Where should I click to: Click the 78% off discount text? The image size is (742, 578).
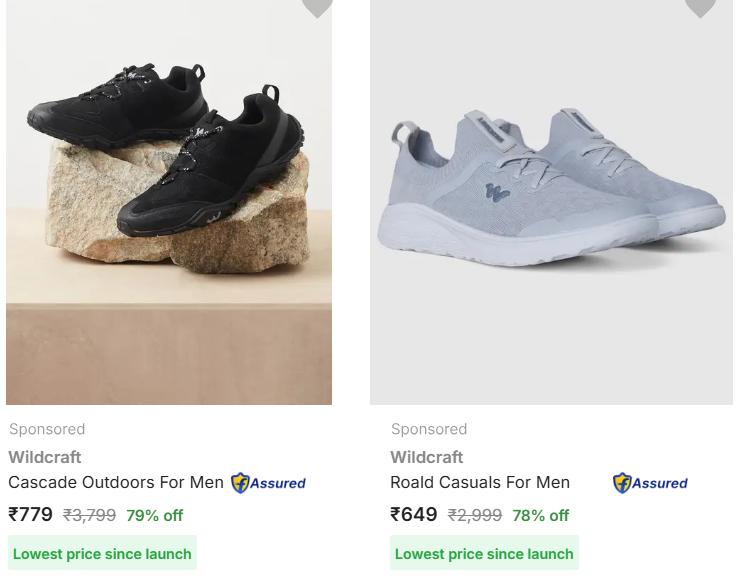541,516
